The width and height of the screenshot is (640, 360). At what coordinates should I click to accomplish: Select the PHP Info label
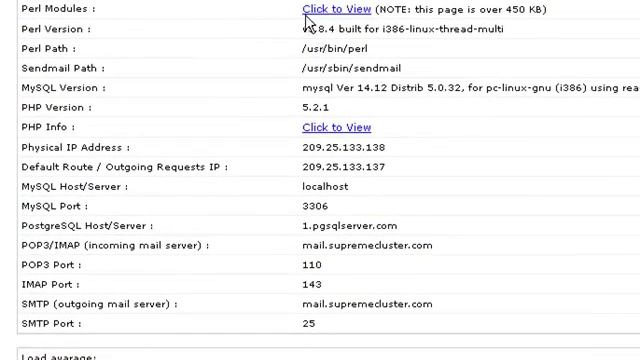(48, 127)
